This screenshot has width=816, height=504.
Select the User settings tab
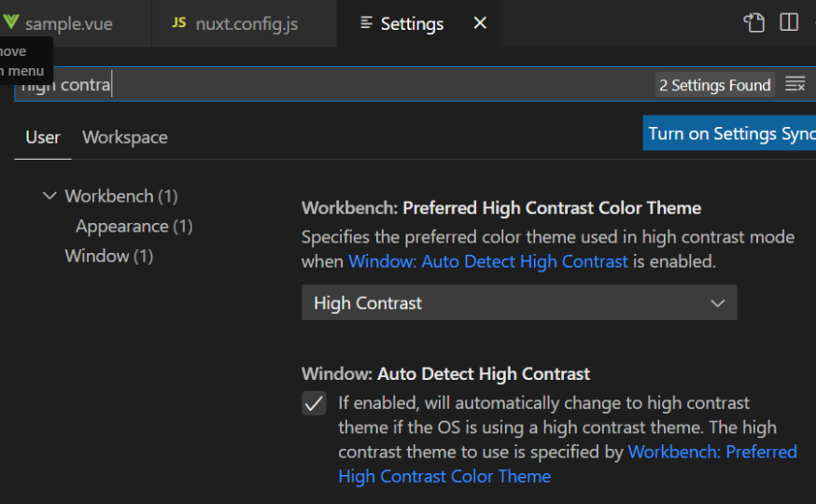pyautogui.click(x=43, y=137)
